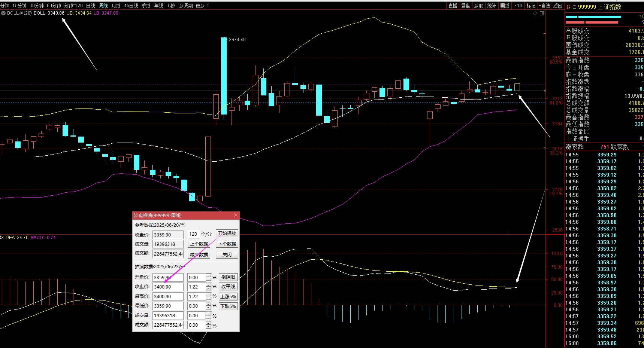Select the 周线 weekly chart tab

[x=103, y=6]
